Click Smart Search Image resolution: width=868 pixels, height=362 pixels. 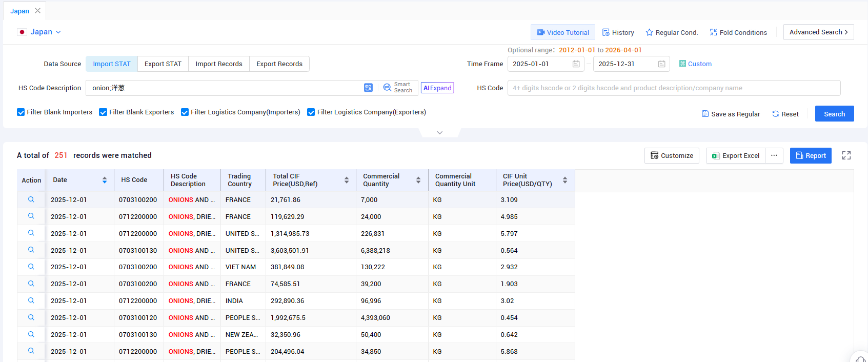[398, 88]
